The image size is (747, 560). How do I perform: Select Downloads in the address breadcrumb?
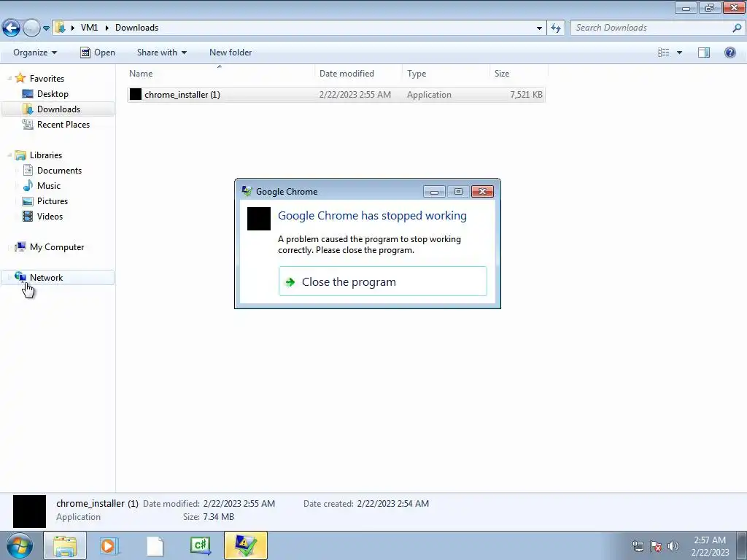136,28
